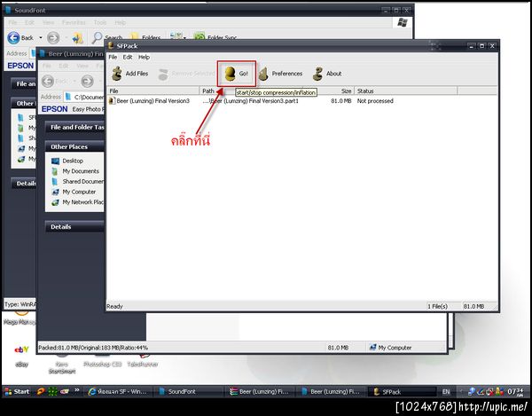Click 'Ready' in SFPack status bar
The width and height of the screenshot is (532, 416).
pyautogui.click(x=114, y=306)
